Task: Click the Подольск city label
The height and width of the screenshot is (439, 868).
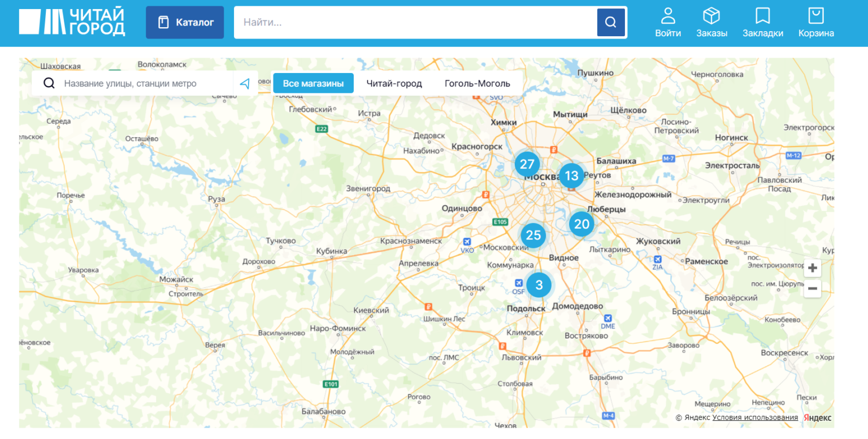Action: [526, 308]
